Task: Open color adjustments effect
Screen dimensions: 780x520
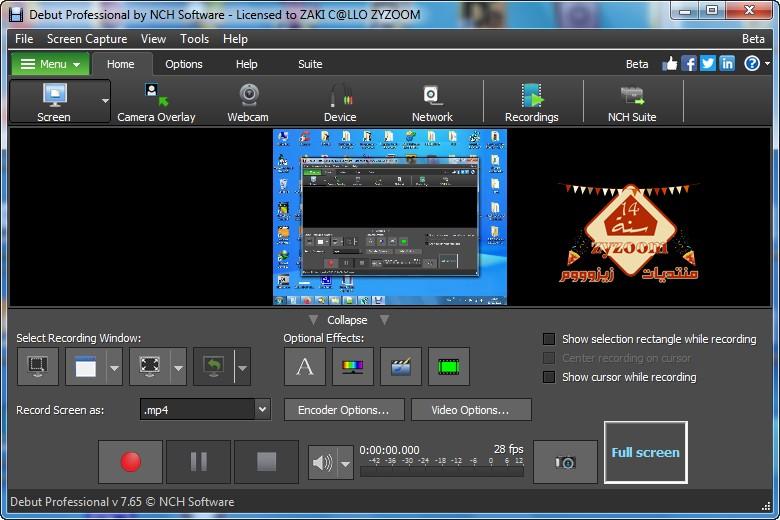Action: coord(353,367)
